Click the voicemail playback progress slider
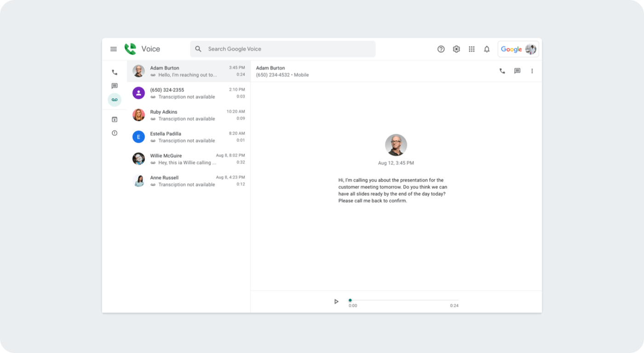This screenshot has width=644, height=353. (404, 300)
